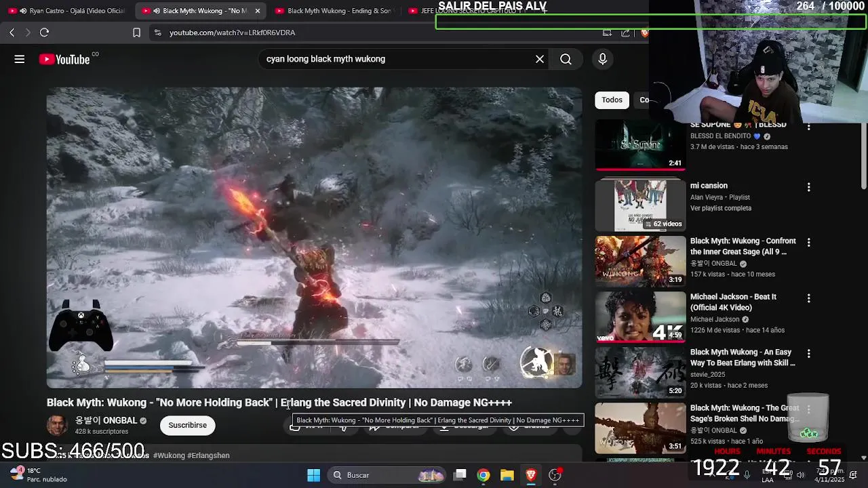The height and width of the screenshot is (488, 868).
Task: Click the share icon in the address bar
Action: (625, 33)
